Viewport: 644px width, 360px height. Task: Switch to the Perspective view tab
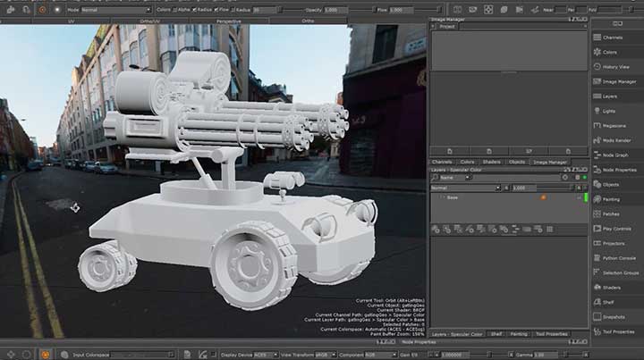[228, 20]
